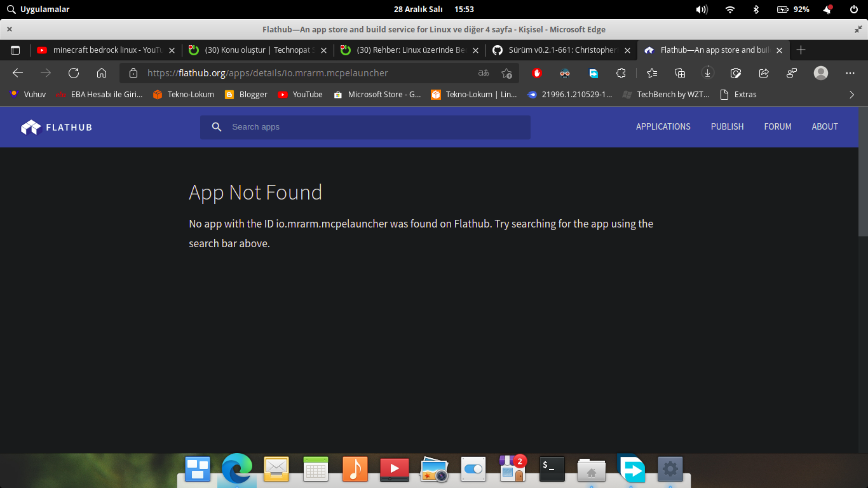Open the Blogger bookmark

click(246, 95)
